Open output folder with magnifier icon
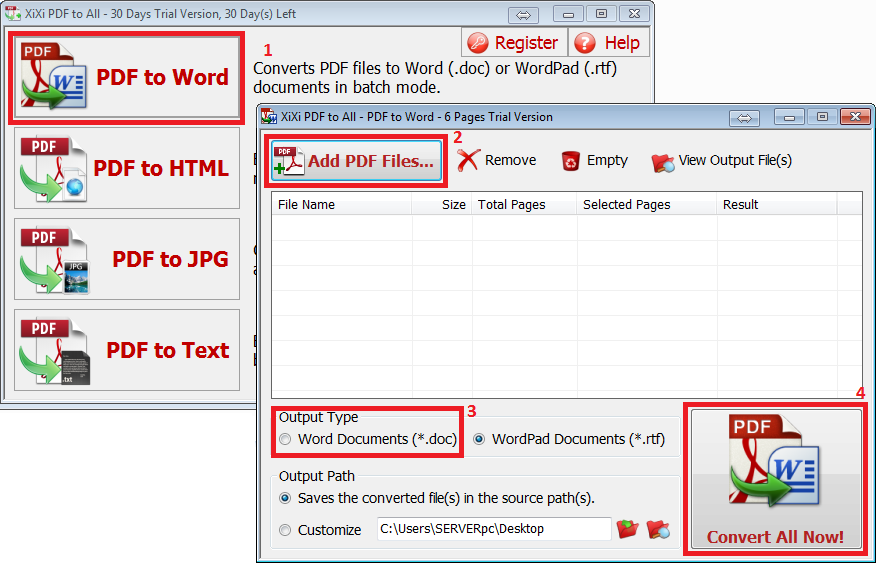Image resolution: width=878 pixels, height=565 pixels. [657, 529]
